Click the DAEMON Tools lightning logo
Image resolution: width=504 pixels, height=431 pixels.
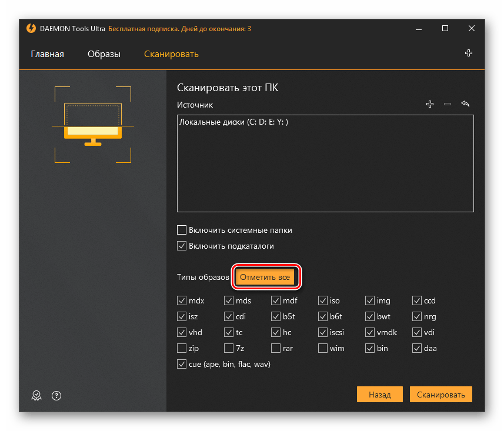pyautogui.click(x=31, y=28)
